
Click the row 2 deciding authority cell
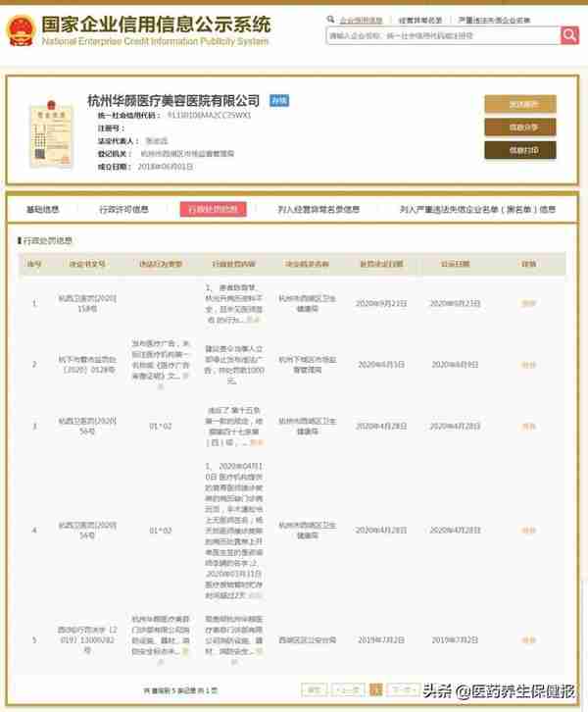pos(307,365)
